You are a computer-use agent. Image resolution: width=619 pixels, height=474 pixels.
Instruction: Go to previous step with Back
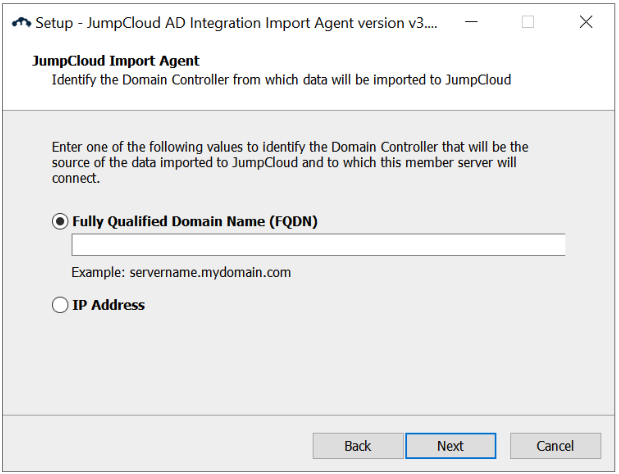pyautogui.click(x=358, y=446)
